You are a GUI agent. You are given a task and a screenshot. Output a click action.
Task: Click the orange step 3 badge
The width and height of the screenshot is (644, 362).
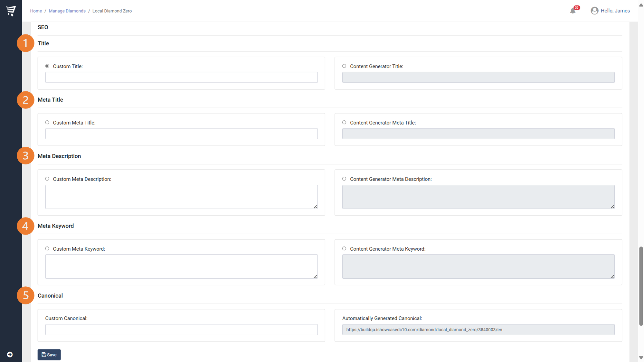click(x=25, y=156)
